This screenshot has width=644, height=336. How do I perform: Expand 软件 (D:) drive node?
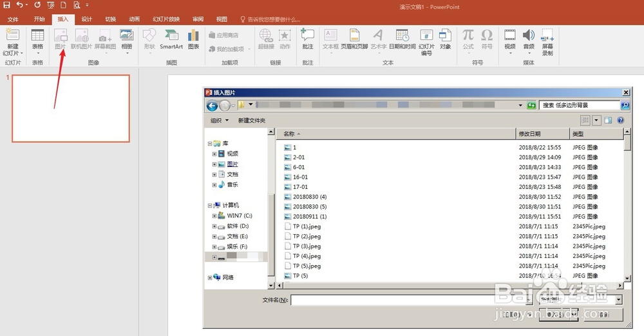pyautogui.click(x=214, y=226)
